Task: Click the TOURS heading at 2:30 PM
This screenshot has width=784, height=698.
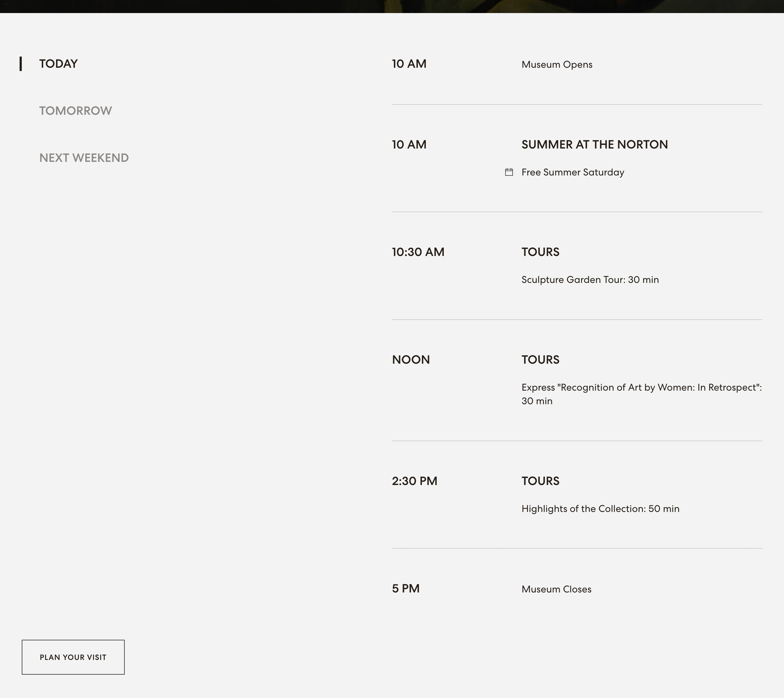Action: pyautogui.click(x=540, y=481)
